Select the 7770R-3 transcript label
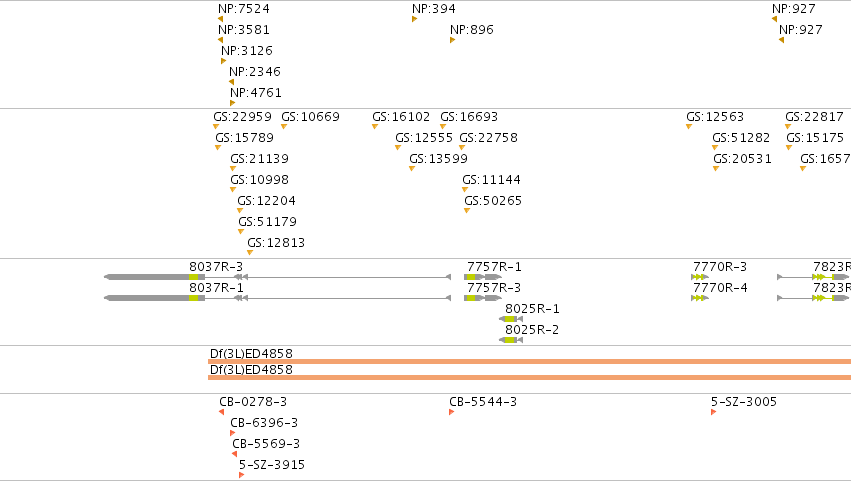 coord(720,267)
